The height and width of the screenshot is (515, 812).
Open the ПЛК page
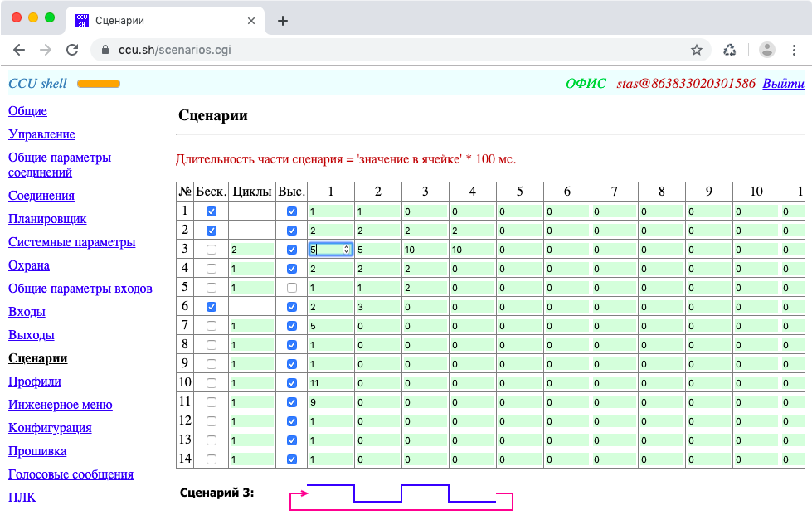tap(22, 498)
